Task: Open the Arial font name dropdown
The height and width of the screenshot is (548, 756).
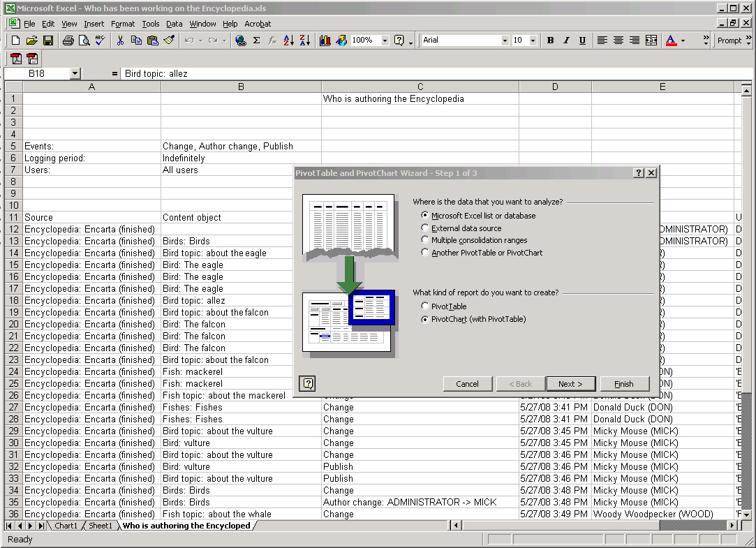Action: [x=505, y=40]
